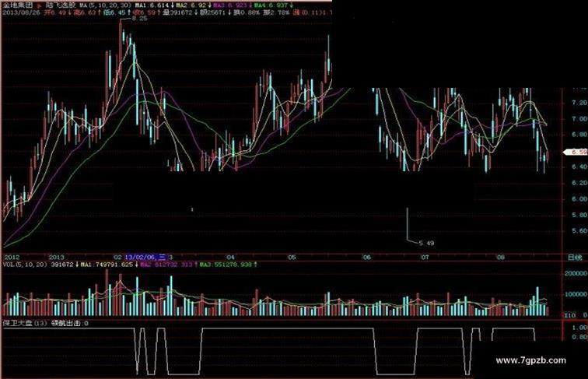Click the current price tag 6.59

tap(577, 152)
